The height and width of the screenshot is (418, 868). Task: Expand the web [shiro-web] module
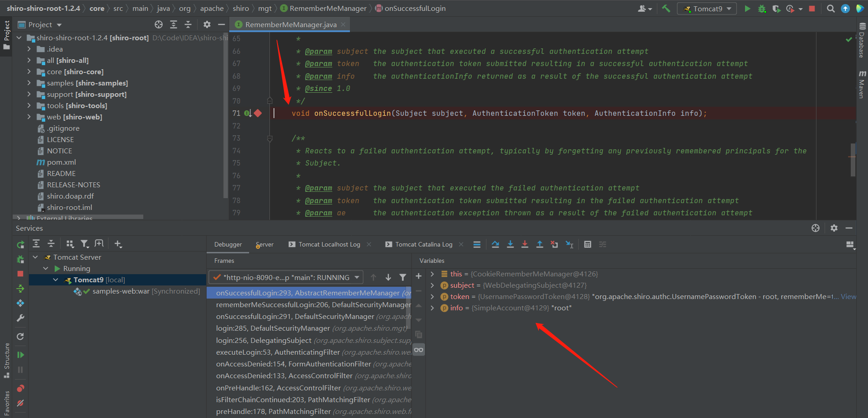click(29, 117)
